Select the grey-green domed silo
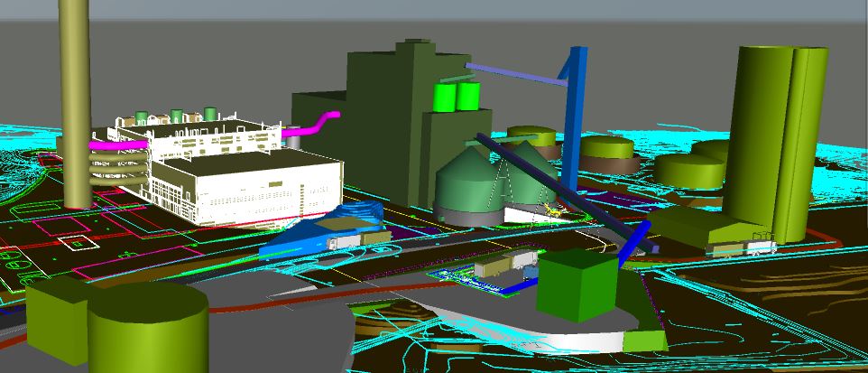 tap(467, 183)
